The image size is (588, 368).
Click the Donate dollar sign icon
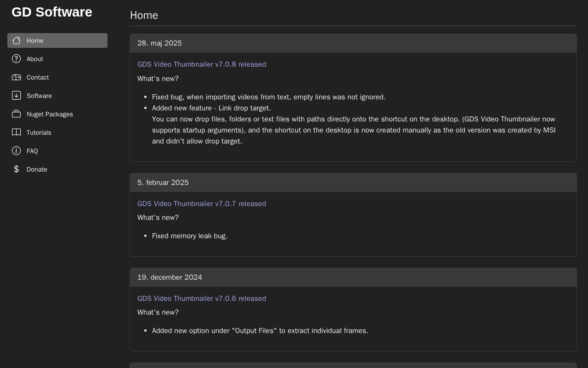(17, 169)
